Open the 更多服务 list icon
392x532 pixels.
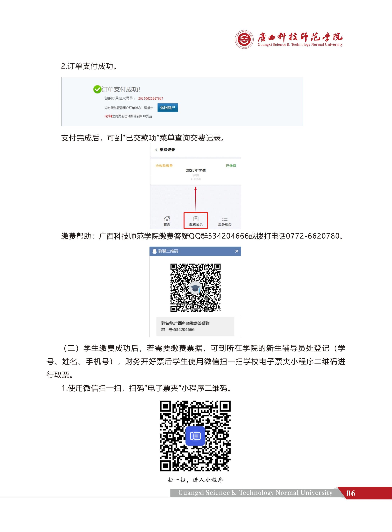pos(225,219)
